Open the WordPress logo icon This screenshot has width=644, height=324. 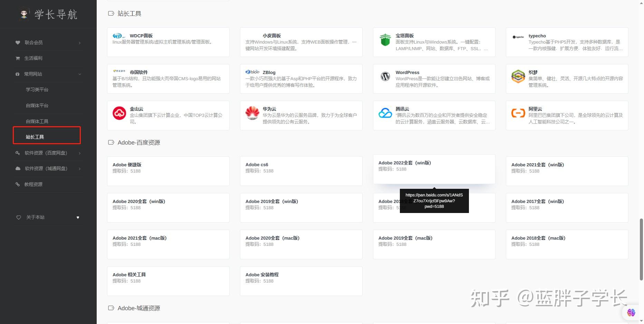pyautogui.click(x=385, y=76)
